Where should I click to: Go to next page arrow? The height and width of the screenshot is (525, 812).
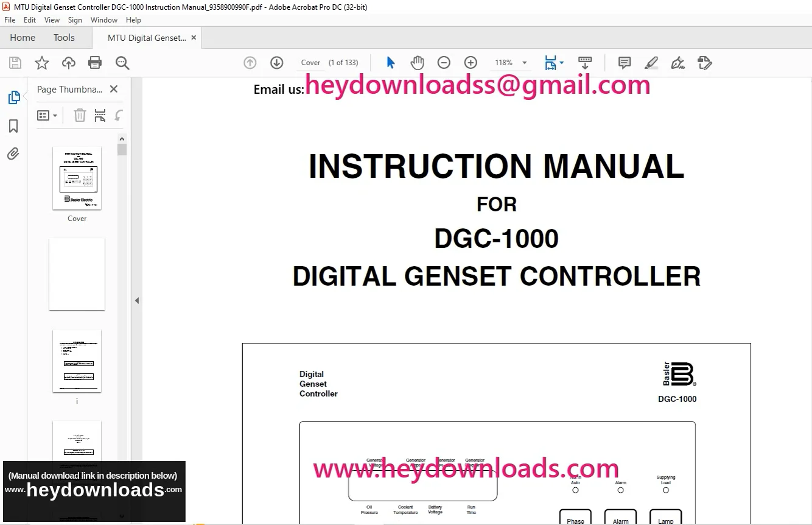click(276, 63)
